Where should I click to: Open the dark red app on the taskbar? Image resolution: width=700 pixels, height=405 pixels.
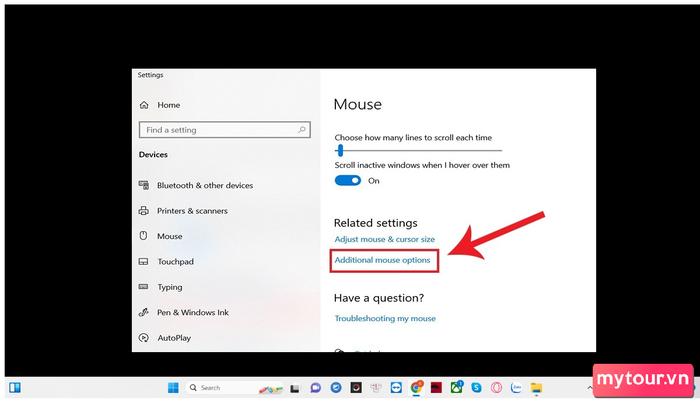coord(436,388)
